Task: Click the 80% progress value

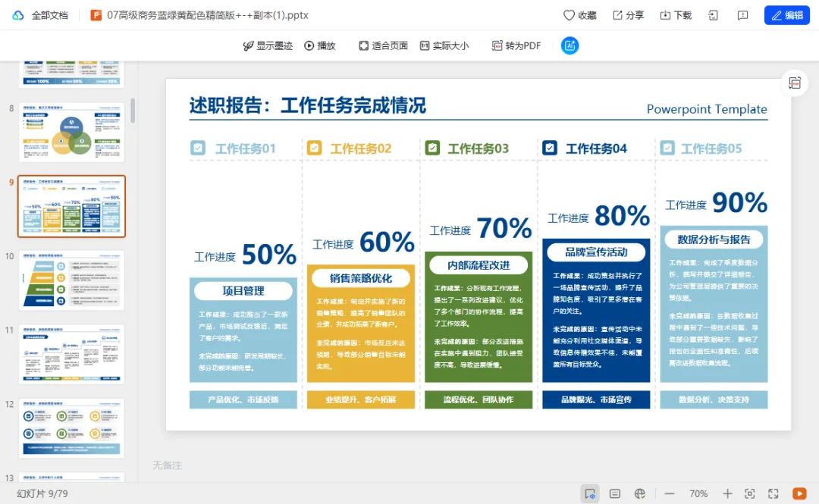Action: [622, 215]
